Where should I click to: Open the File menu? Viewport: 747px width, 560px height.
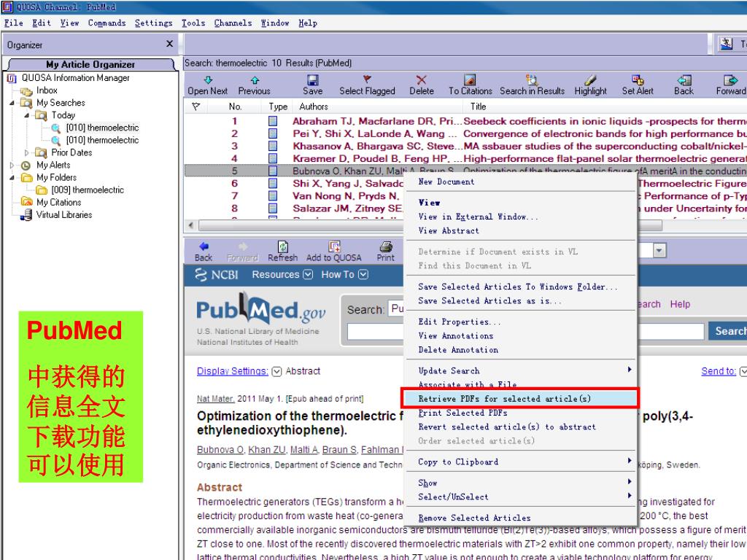tap(14, 23)
